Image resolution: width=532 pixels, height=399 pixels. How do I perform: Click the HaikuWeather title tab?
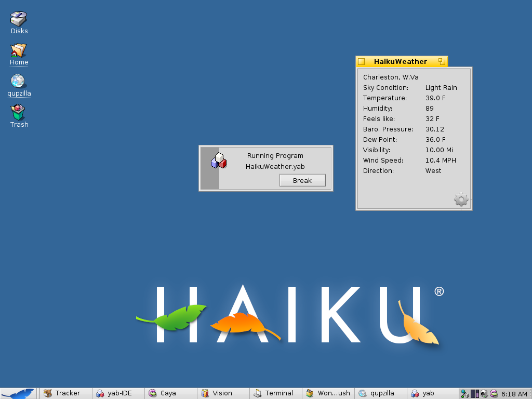[400, 62]
